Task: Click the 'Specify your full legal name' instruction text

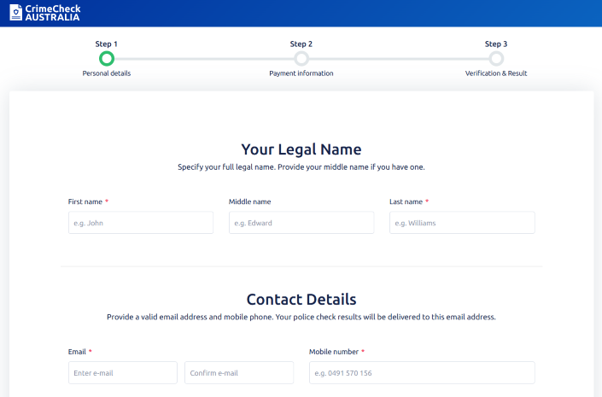Action: click(x=301, y=167)
